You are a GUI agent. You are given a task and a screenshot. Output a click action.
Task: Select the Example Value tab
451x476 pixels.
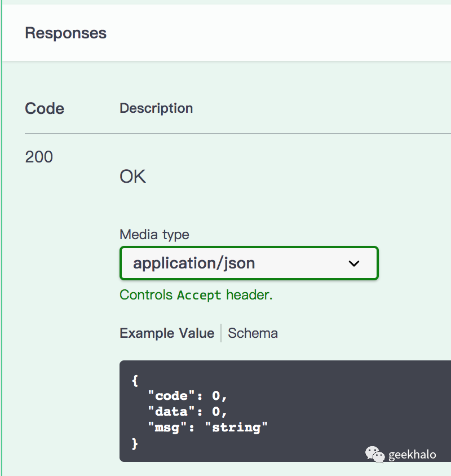(x=167, y=333)
